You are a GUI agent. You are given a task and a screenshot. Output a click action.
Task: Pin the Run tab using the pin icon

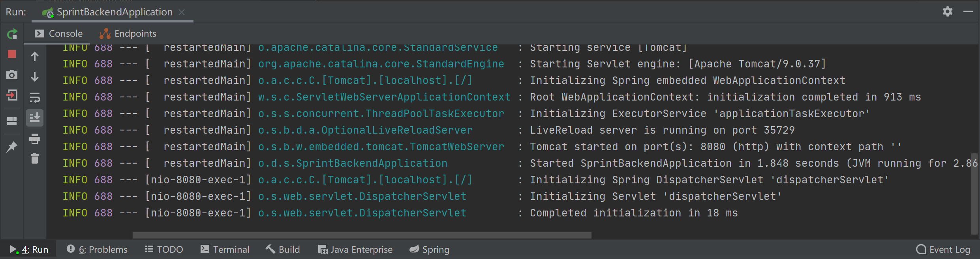12,147
